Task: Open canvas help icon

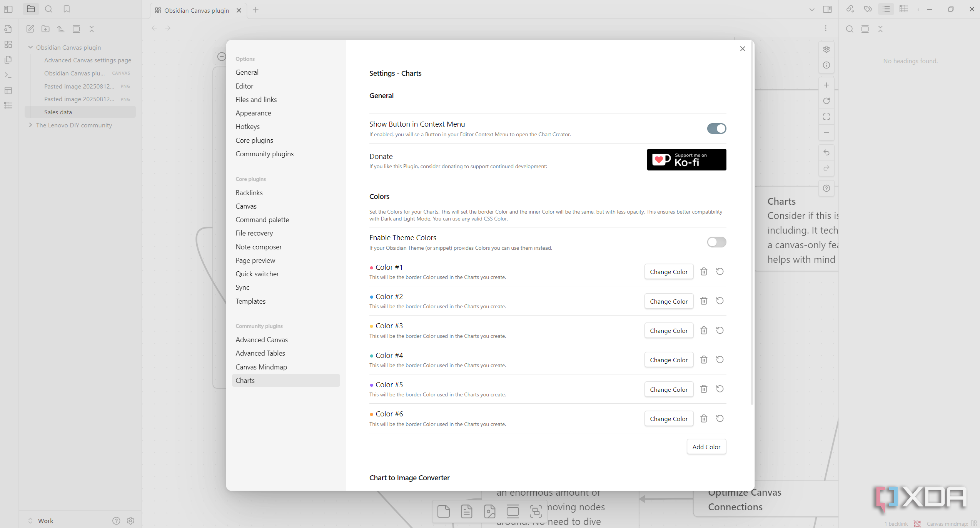Action: (826, 189)
